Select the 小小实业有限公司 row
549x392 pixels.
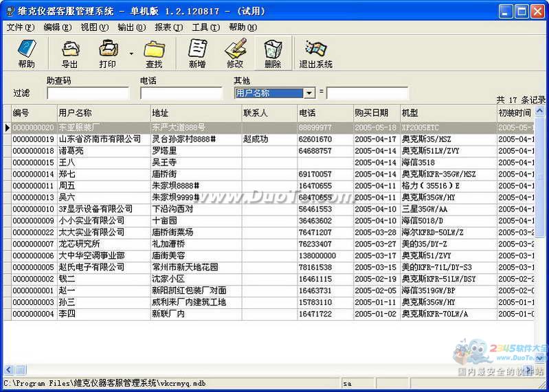click(x=269, y=220)
